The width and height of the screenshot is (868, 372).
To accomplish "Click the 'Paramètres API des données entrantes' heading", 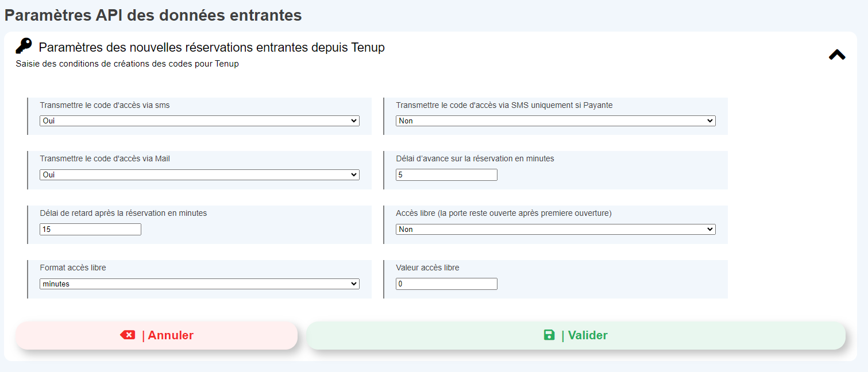I will [x=153, y=15].
